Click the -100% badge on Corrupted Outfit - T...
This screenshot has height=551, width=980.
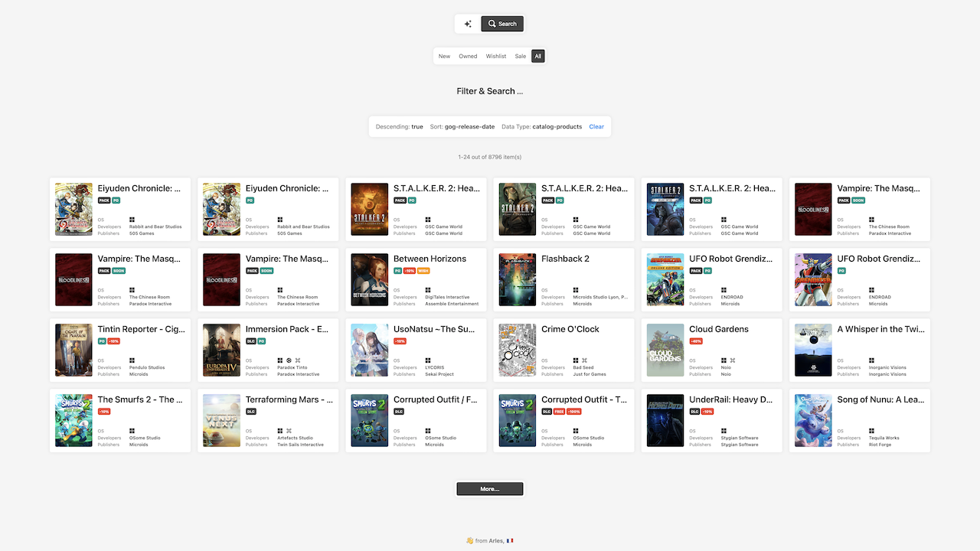[573, 412]
